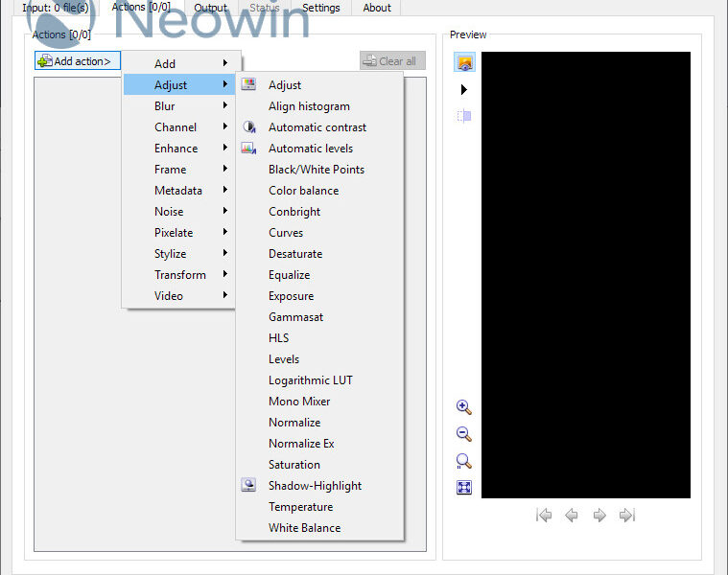The width and height of the screenshot is (728, 575).
Task: Select Curves from the Adjust submenu
Action: point(286,233)
